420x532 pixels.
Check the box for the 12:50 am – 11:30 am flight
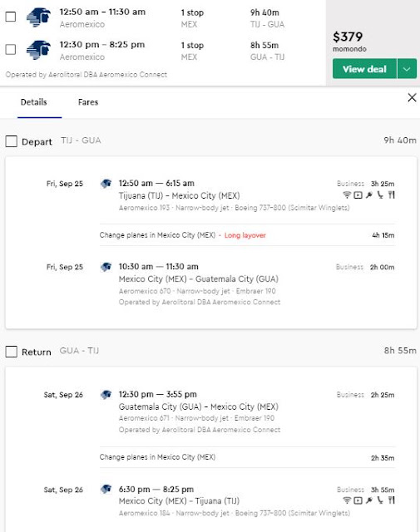point(11,17)
